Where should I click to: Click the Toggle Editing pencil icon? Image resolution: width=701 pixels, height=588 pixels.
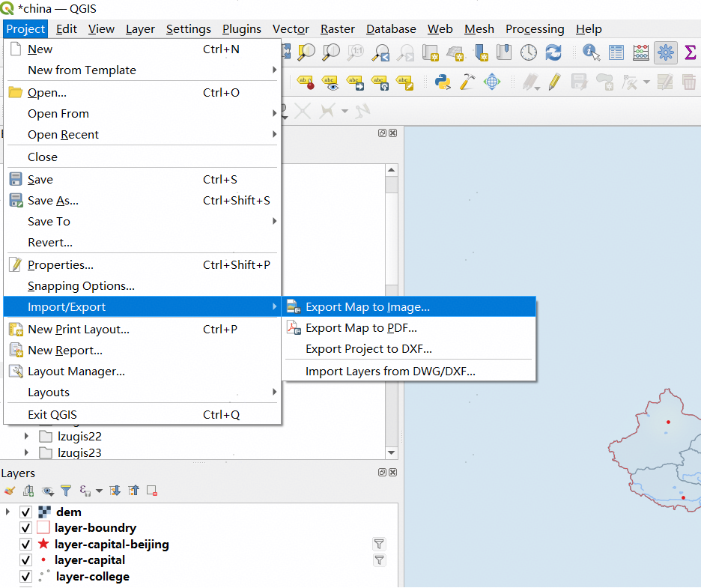pyautogui.click(x=555, y=82)
